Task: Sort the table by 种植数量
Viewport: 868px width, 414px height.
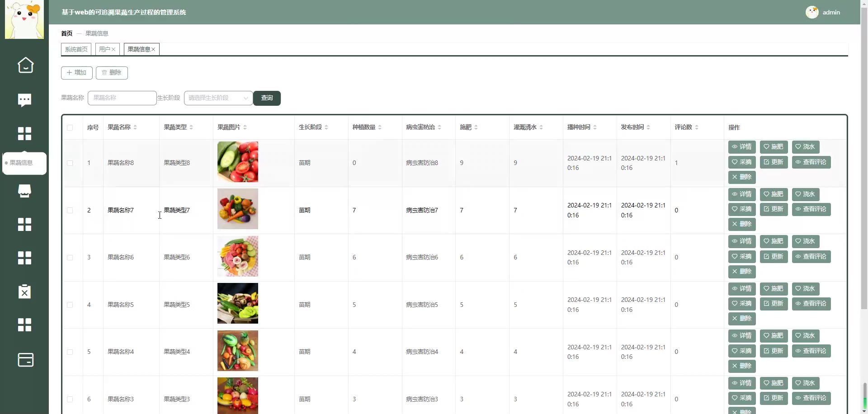Action: [380, 127]
